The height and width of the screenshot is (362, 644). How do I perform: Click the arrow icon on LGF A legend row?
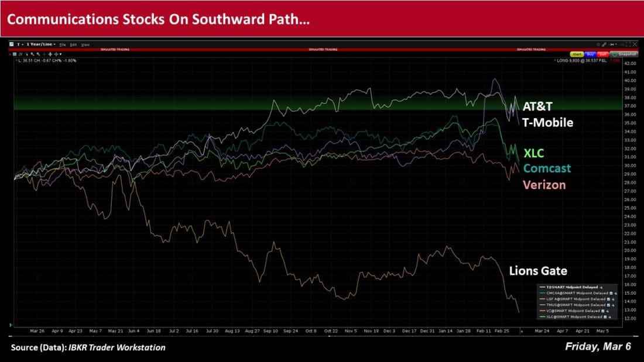click(x=613, y=299)
